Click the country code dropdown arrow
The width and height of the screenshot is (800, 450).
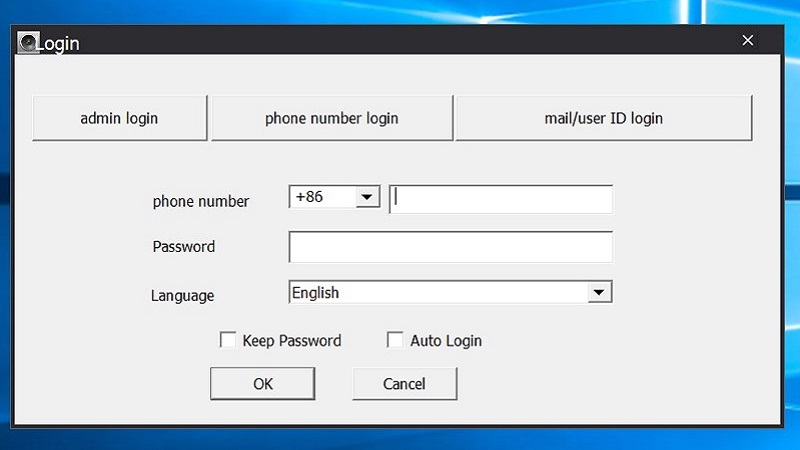[x=368, y=198]
